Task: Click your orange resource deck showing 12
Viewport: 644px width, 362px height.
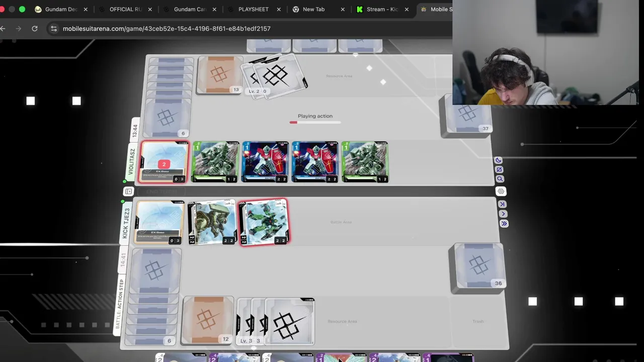Action: 208,320
